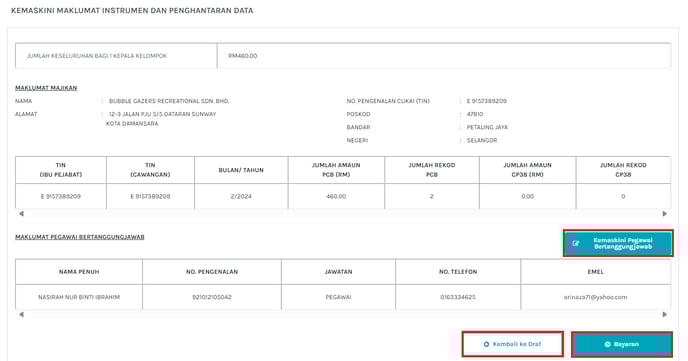688x361 pixels.
Task: Select the BULAN/ TAHUN column header
Action: coord(241,170)
